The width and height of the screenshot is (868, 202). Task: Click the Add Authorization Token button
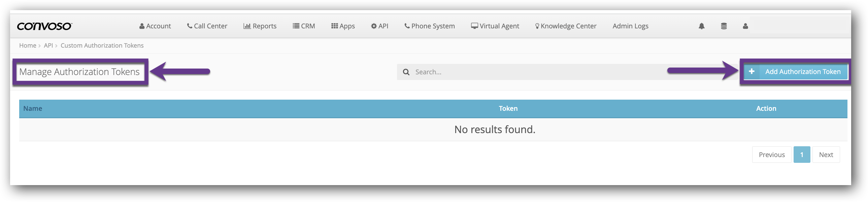795,71
